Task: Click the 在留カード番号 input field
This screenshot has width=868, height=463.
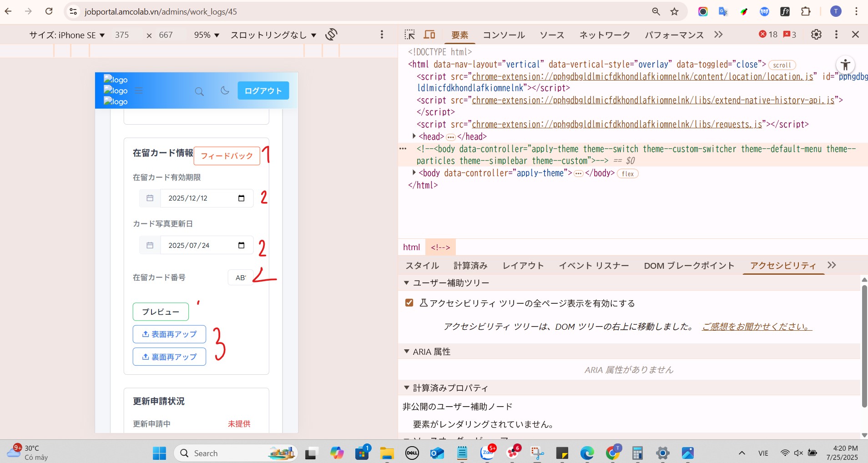Action: (x=241, y=277)
